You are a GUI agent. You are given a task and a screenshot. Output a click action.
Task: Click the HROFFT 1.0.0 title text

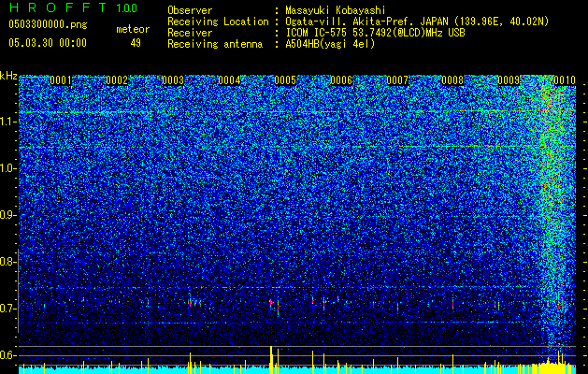(73, 7)
